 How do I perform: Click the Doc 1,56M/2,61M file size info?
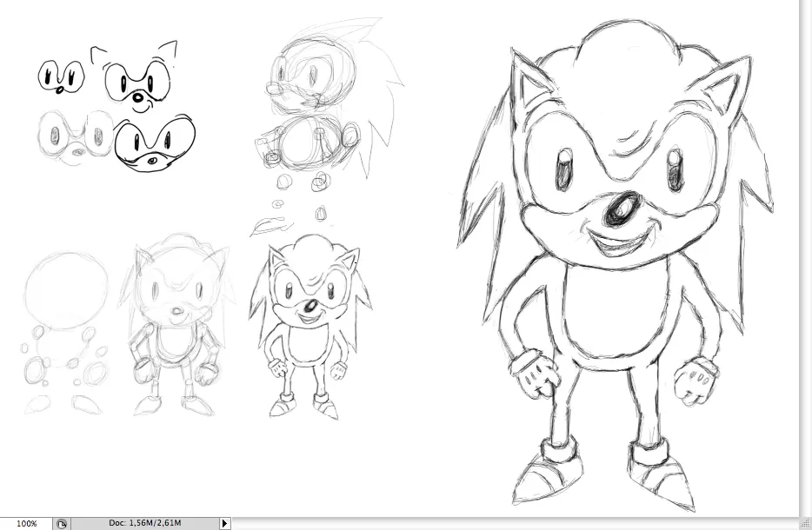click(x=145, y=523)
